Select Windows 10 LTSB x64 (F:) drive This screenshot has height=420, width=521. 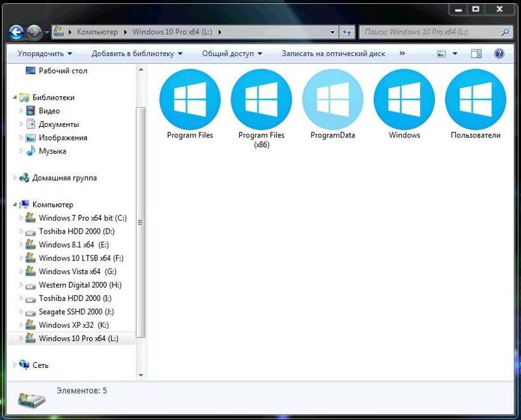(x=81, y=258)
